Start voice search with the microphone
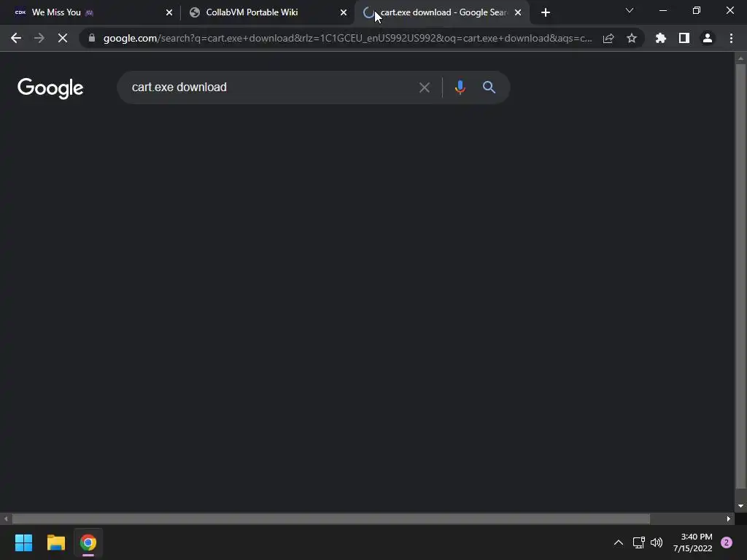Image resolution: width=747 pixels, height=560 pixels. point(460,87)
